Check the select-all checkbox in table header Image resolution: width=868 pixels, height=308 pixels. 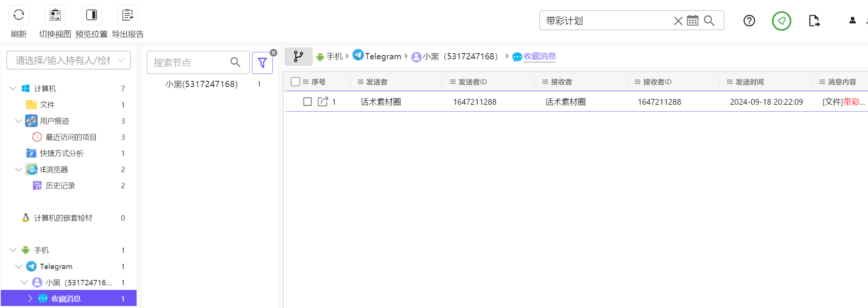coord(295,82)
